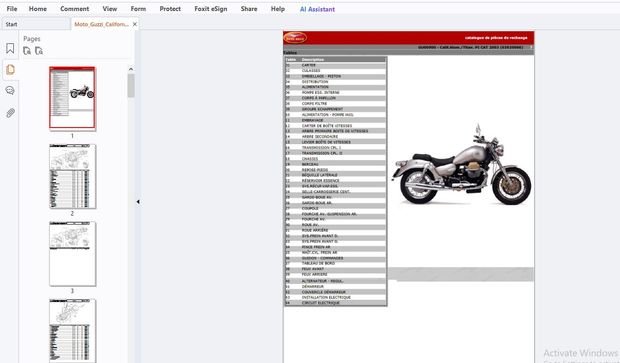
Task: Click the FEUX AVANT entry
Action: [x=335, y=268]
